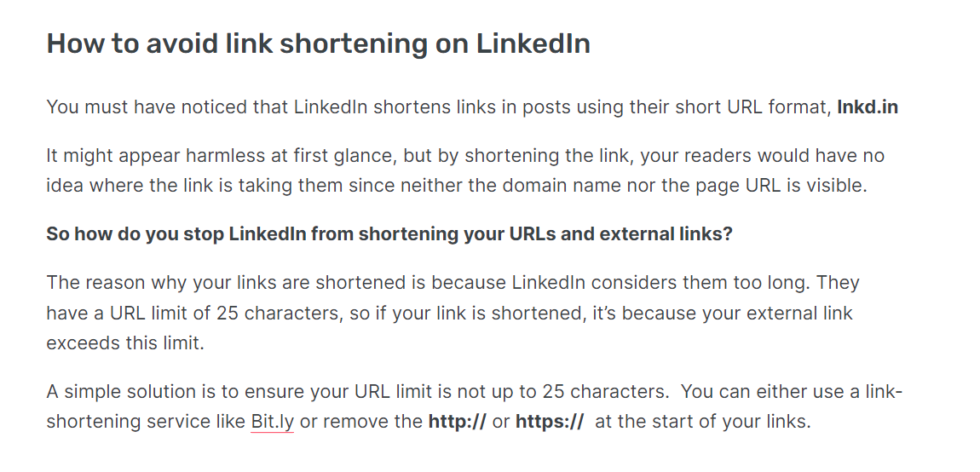
Task: Click the line starting 'A simple solution'
Action: tap(475, 393)
